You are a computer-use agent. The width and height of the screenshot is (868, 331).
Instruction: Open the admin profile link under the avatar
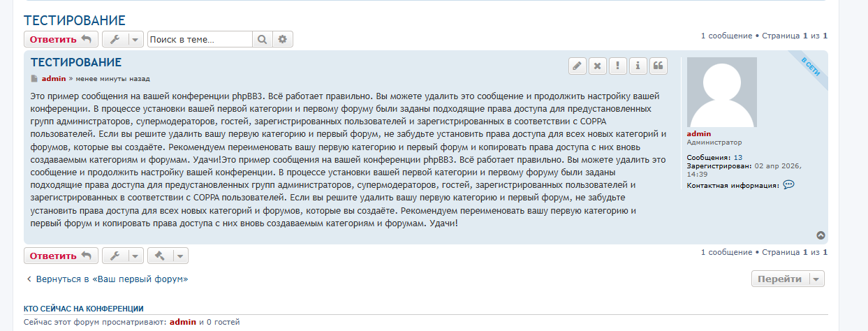click(x=698, y=133)
